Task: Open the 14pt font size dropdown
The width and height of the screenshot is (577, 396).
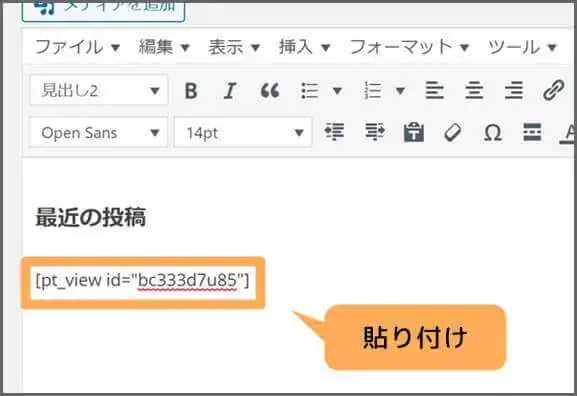Action: (243, 132)
